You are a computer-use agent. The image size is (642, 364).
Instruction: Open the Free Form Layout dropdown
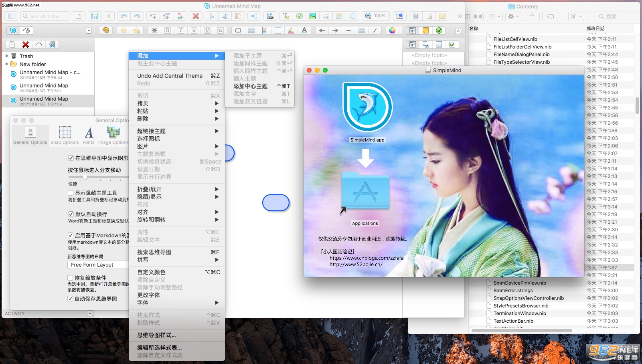coord(98,265)
